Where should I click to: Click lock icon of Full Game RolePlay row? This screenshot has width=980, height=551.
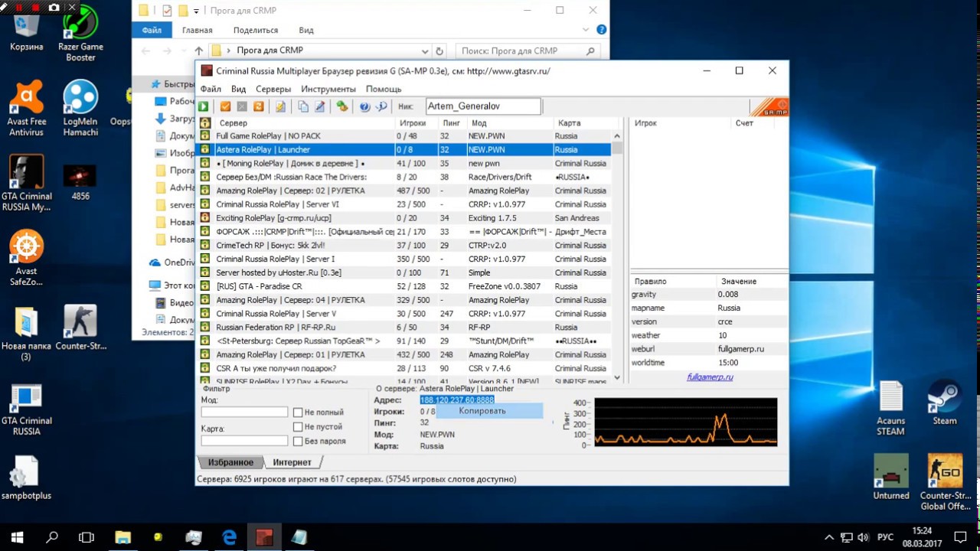click(x=205, y=136)
